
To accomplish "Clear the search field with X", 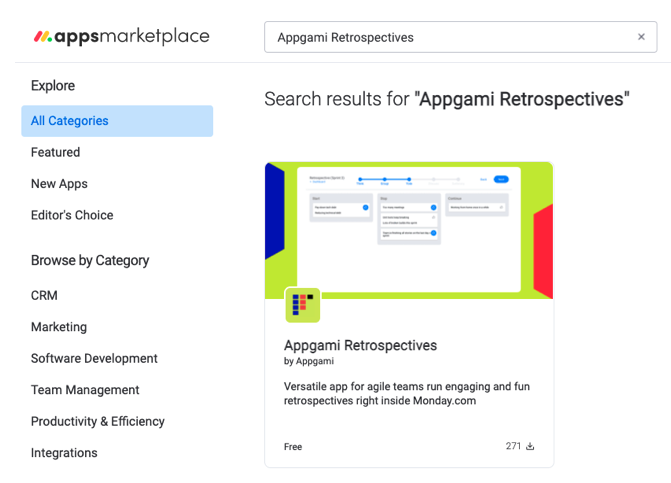I will [641, 37].
